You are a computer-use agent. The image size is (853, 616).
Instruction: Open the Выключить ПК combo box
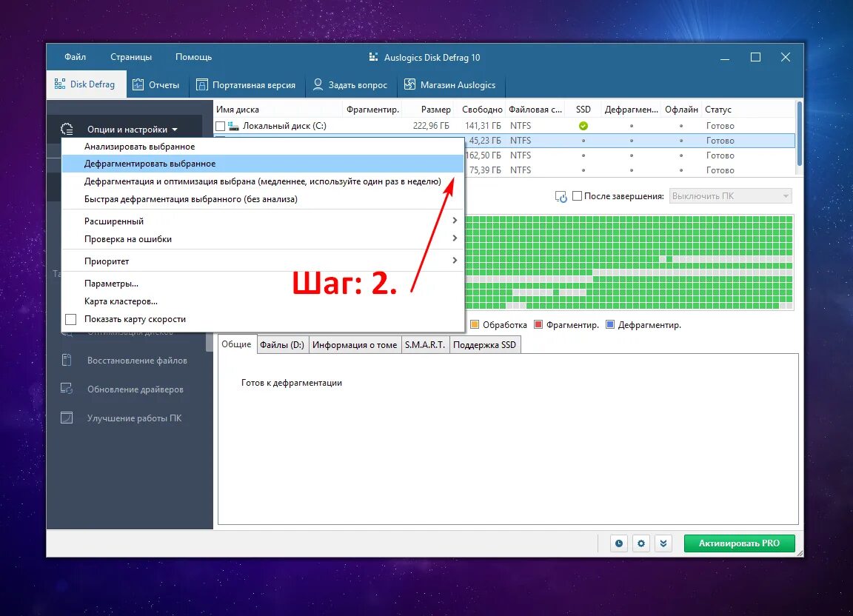coord(731,196)
